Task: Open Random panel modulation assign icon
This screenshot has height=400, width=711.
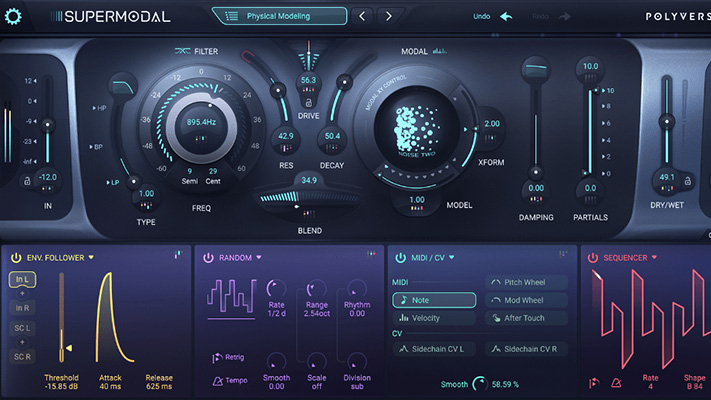Action: coord(371,254)
